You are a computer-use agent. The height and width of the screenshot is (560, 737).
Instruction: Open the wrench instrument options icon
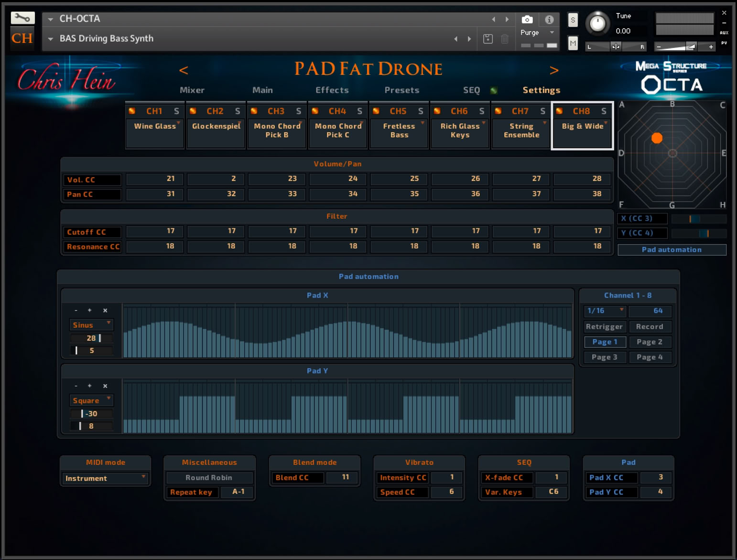[x=22, y=18]
